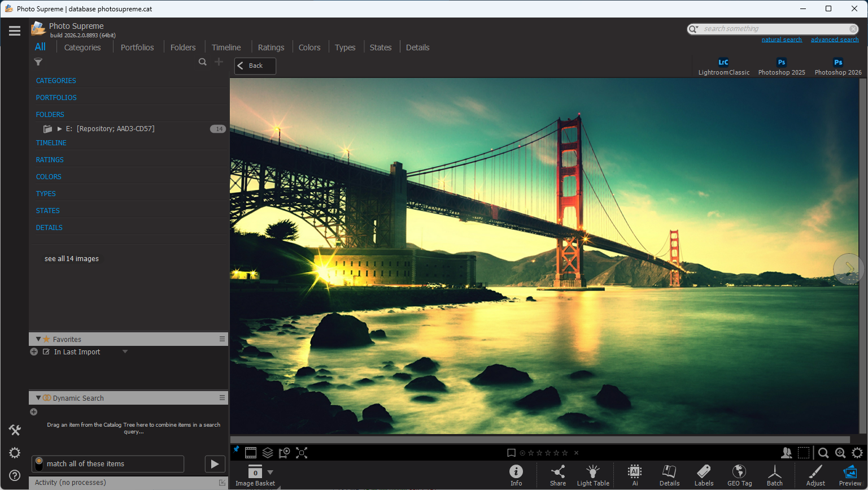868x490 pixels.
Task: Switch to the Timeline tab
Action: click(226, 47)
